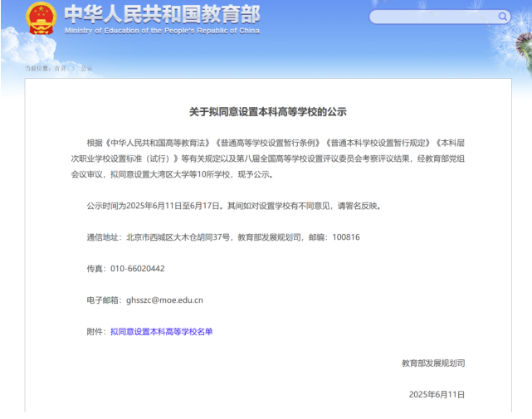
Task: Open attachment 拟同意设置本科高等学校名单
Action: tap(162, 331)
